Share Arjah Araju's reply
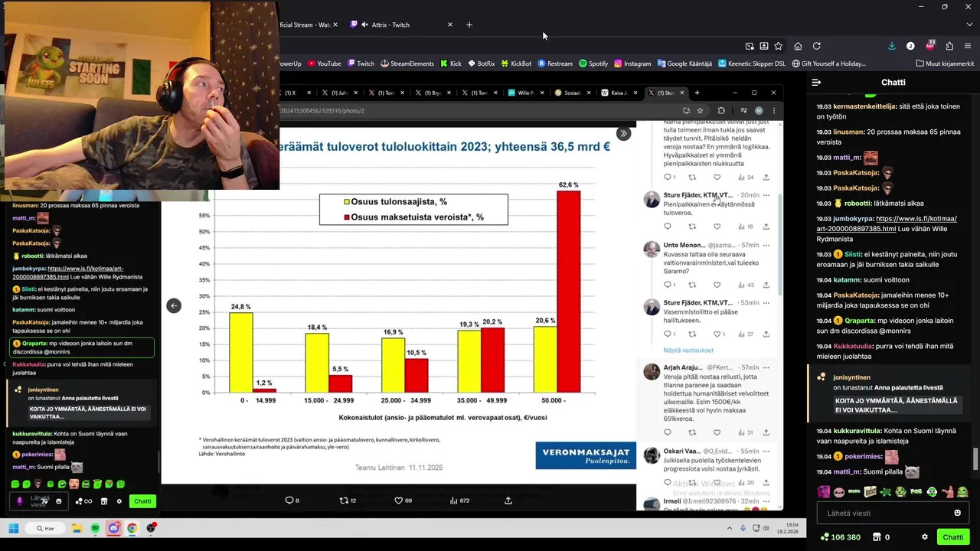 [x=766, y=432]
